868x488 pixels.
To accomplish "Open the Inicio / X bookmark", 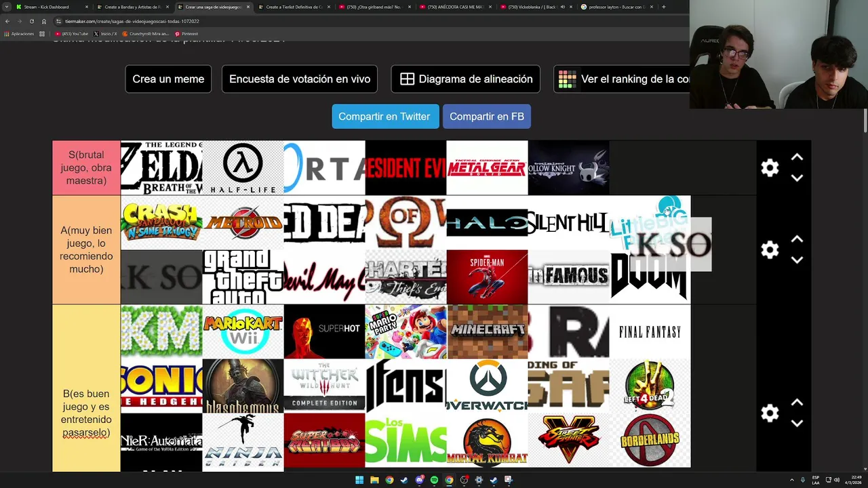I will pyautogui.click(x=105, y=33).
